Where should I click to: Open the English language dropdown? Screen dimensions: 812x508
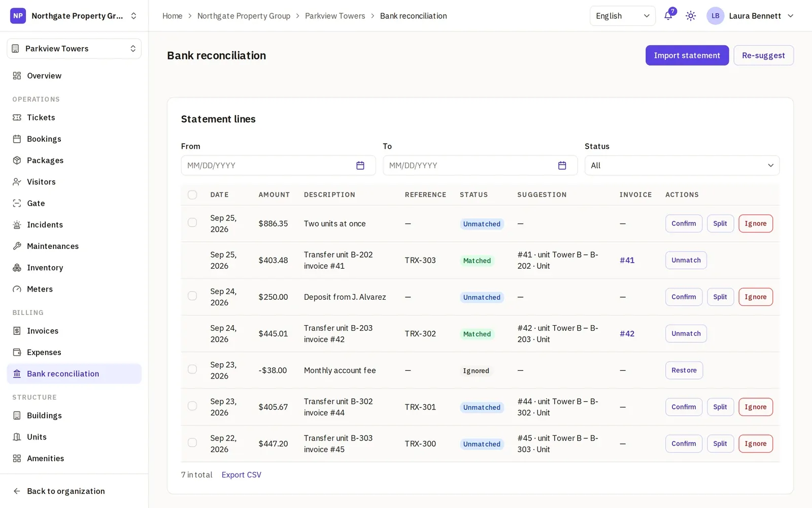(x=623, y=16)
